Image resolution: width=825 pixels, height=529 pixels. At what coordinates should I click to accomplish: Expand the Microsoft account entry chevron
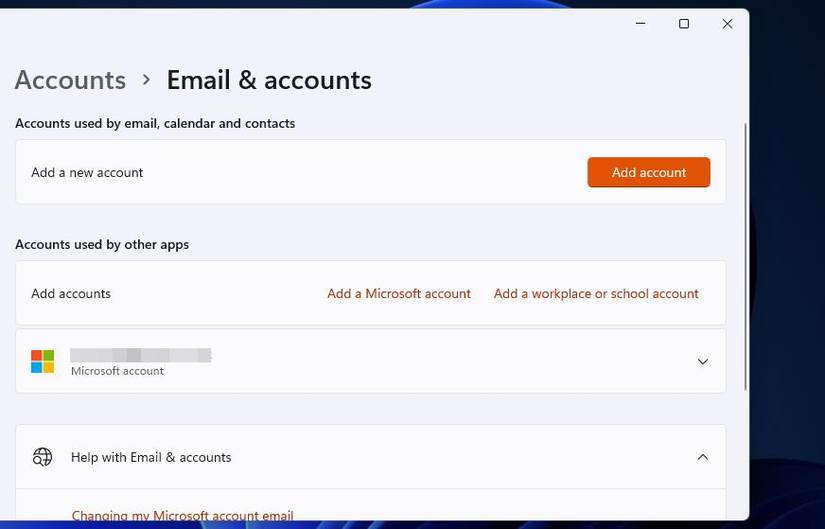(702, 362)
